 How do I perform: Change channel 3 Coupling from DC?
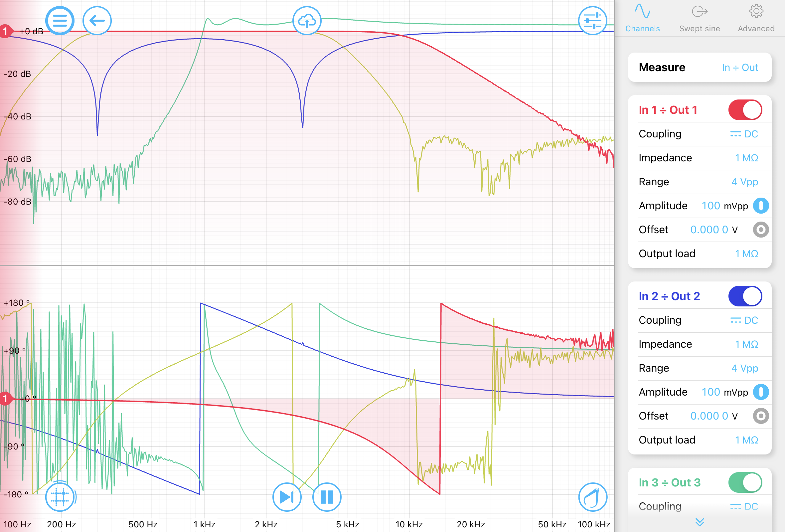[700, 506]
